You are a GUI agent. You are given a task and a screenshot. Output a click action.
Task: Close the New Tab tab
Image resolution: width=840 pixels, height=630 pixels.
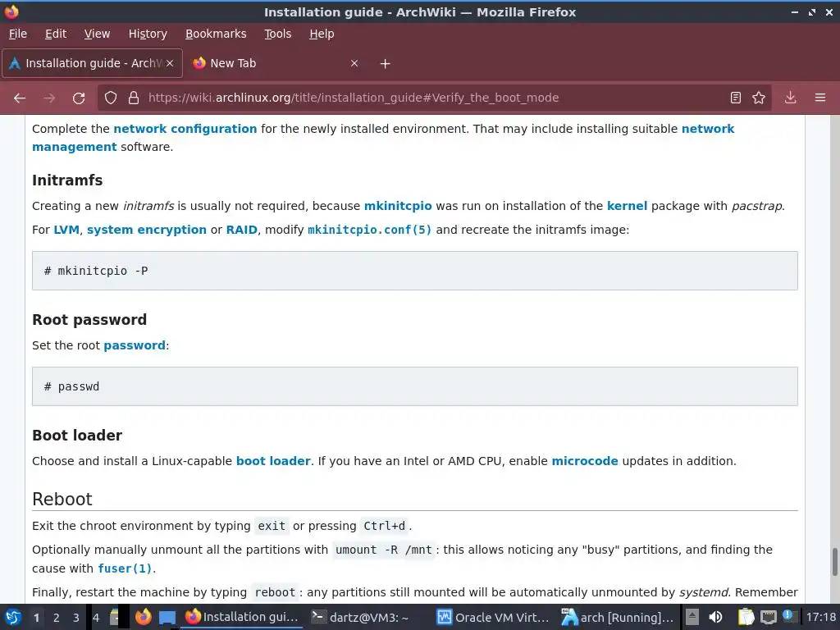354,63
